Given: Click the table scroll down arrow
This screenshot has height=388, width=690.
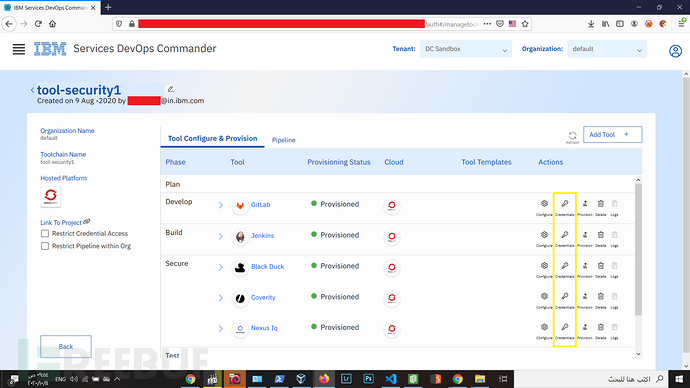Looking at the screenshot, I should click(638, 354).
